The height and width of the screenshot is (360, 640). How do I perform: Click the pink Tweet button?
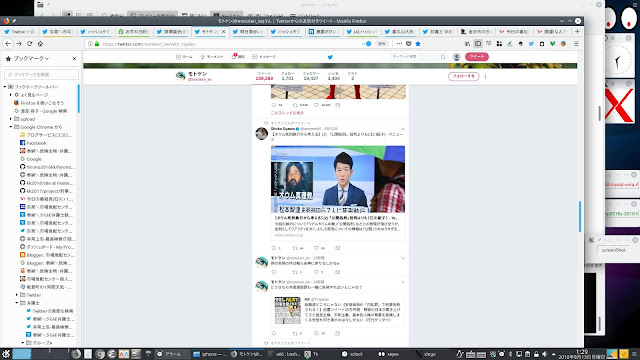tap(477, 57)
